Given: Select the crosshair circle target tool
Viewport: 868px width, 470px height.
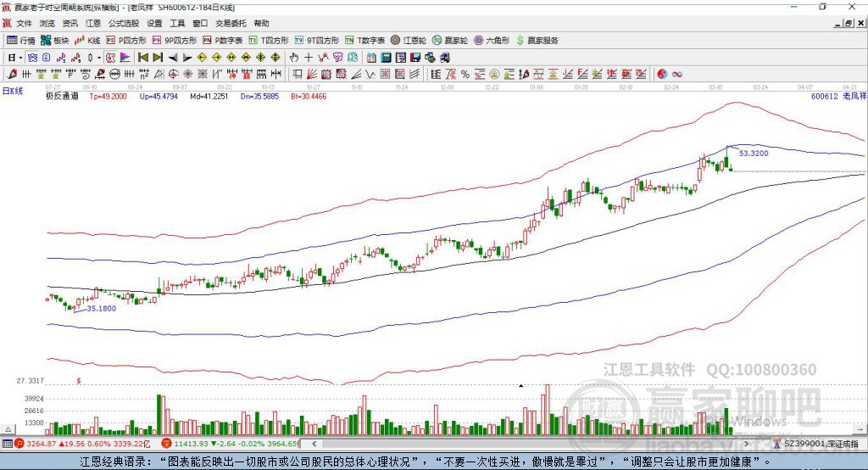Looking at the screenshot, I should [173, 74].
